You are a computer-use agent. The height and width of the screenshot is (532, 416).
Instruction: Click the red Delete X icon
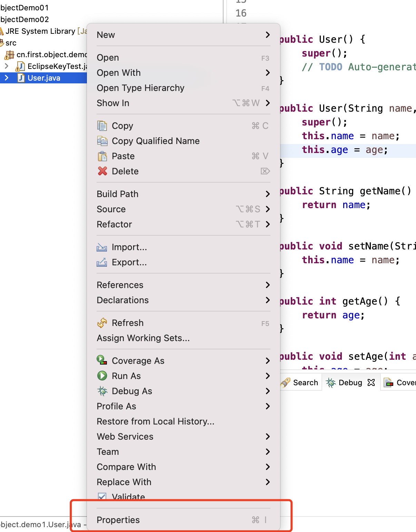(x=102, y=171)
